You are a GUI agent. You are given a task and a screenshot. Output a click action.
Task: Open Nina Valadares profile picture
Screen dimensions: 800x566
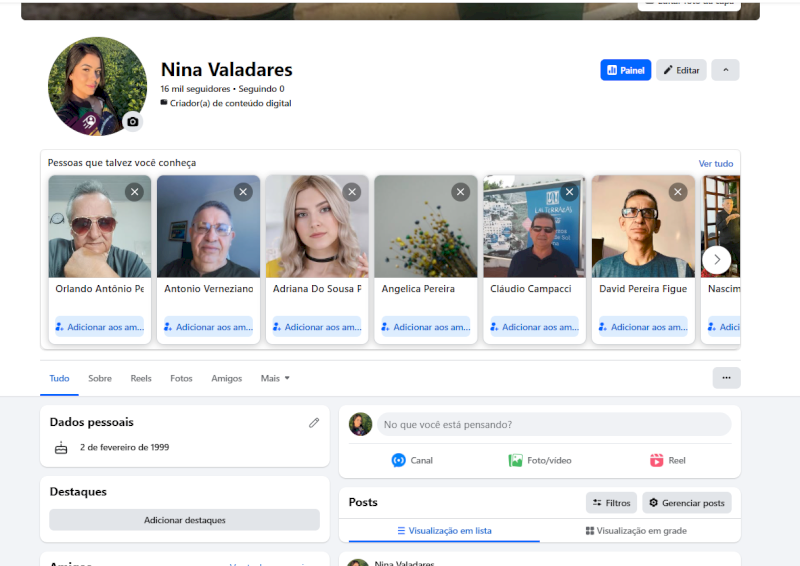coord(97,86)
